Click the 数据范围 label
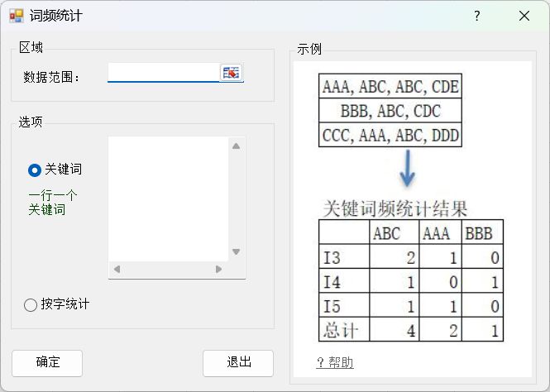This screenshot has height=392, width=550. pos(51,77)
